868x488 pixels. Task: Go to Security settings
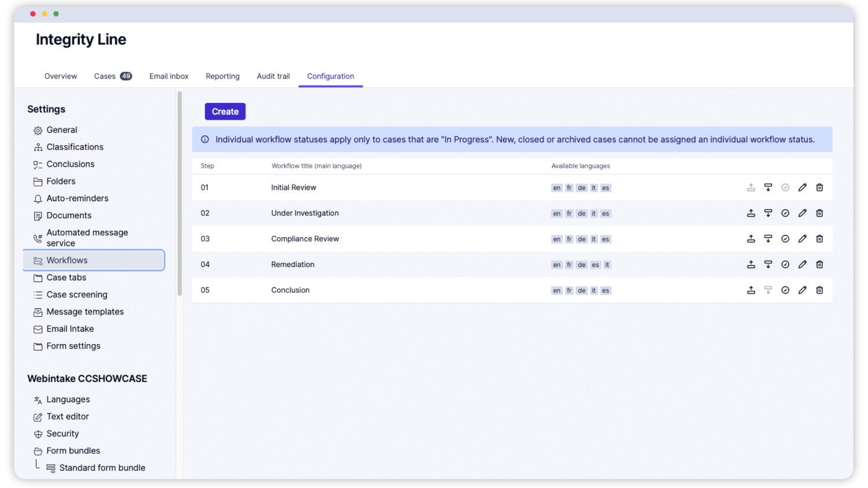click(x=62, y=434)
